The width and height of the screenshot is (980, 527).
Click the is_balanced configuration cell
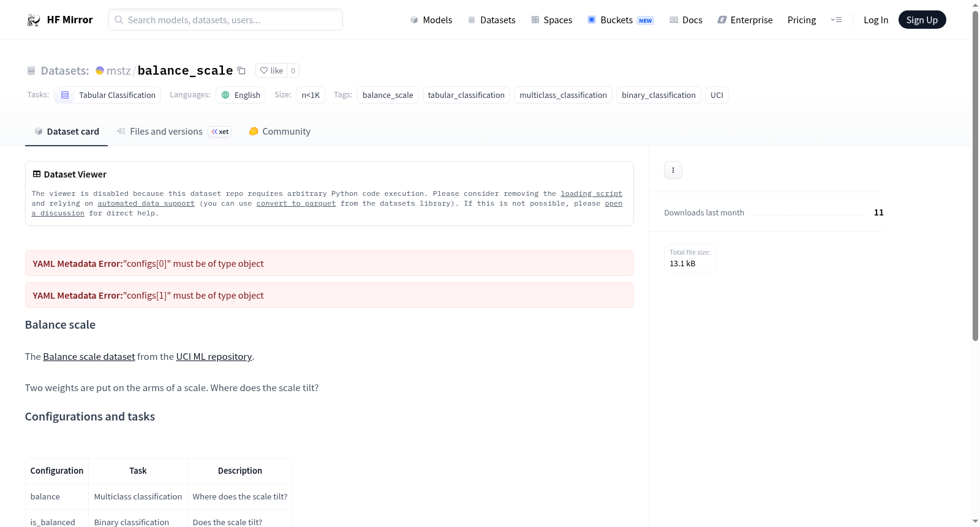coord(57,521)
